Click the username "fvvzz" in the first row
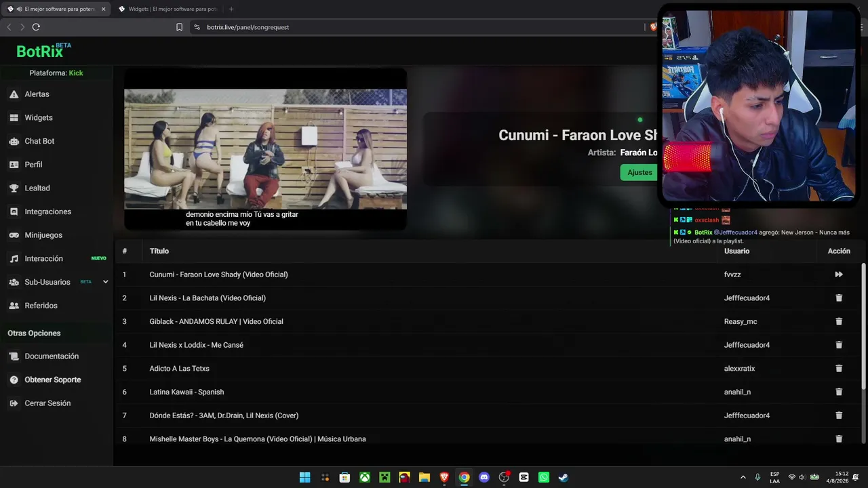Image resolution: width=868 pixels, height=488 pixels. pos(733,274)
